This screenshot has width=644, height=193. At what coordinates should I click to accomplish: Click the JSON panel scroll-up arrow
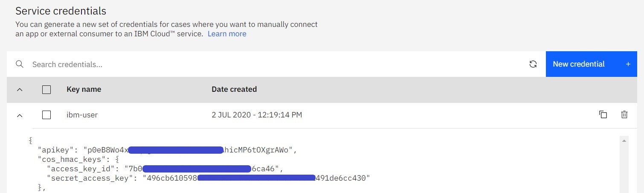coord(624,140)
